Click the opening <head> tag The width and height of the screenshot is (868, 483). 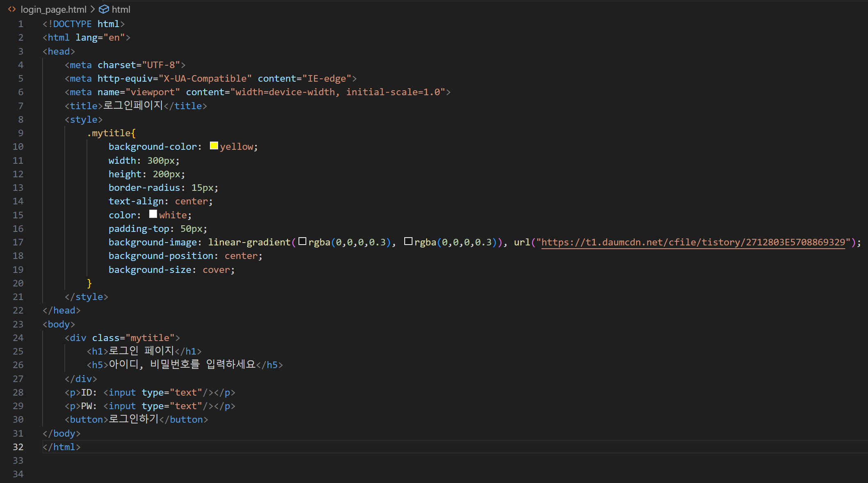click(59, 51)
